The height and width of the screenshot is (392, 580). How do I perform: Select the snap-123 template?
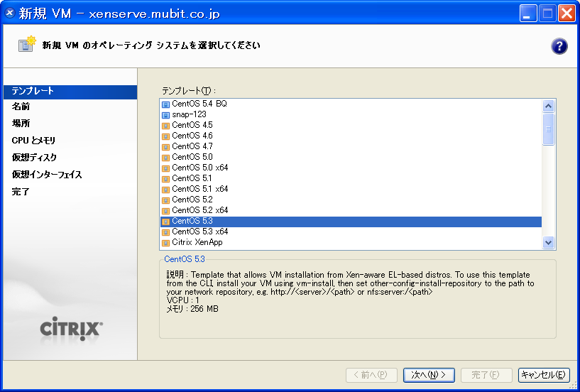pos(189,114)
